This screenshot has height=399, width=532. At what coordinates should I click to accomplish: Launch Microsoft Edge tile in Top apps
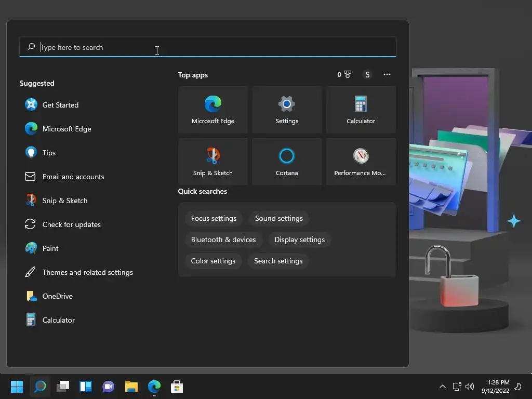(x=212, y=110)
